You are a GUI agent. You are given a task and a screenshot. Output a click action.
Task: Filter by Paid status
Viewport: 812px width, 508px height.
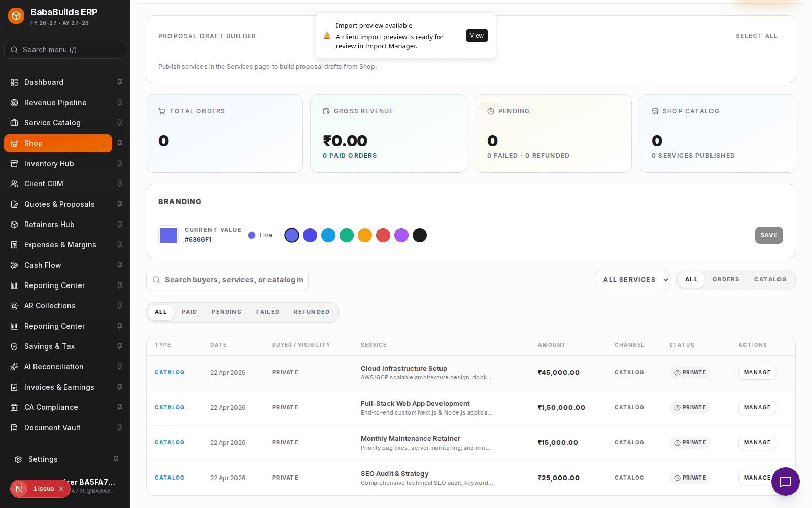point(189,312)
